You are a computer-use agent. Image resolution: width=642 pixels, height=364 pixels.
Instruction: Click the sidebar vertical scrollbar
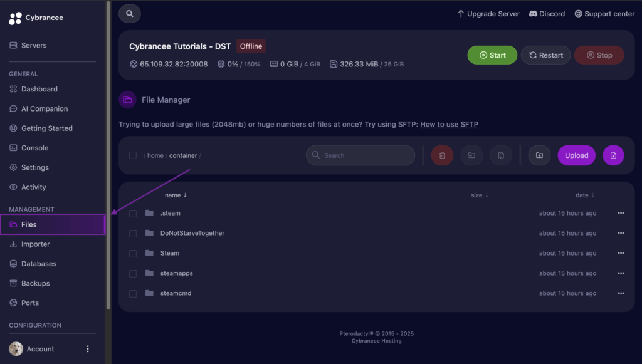click(x=108, y=157)
